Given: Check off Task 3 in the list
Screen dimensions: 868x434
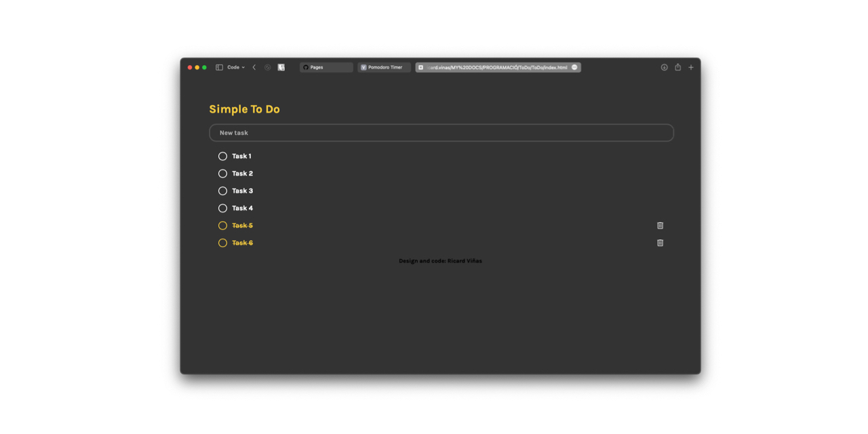Looking at the screenshot, I should [222, 191].
